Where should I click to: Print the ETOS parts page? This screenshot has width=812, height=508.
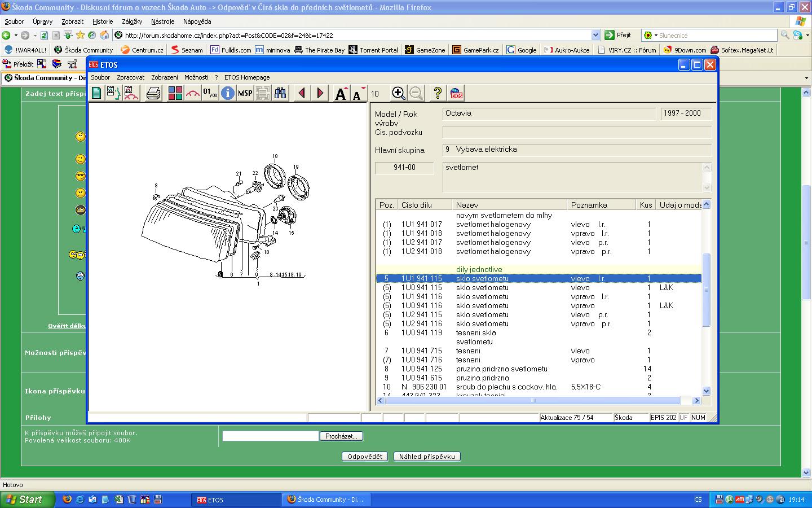click(x=153, y=93)
